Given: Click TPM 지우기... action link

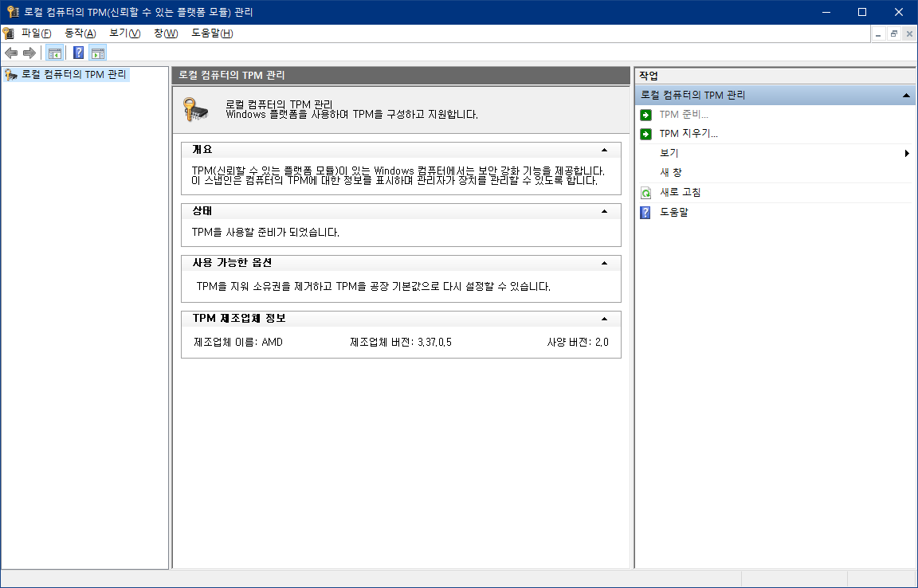Looking at the screenshot, I should (x=688, y=134).
